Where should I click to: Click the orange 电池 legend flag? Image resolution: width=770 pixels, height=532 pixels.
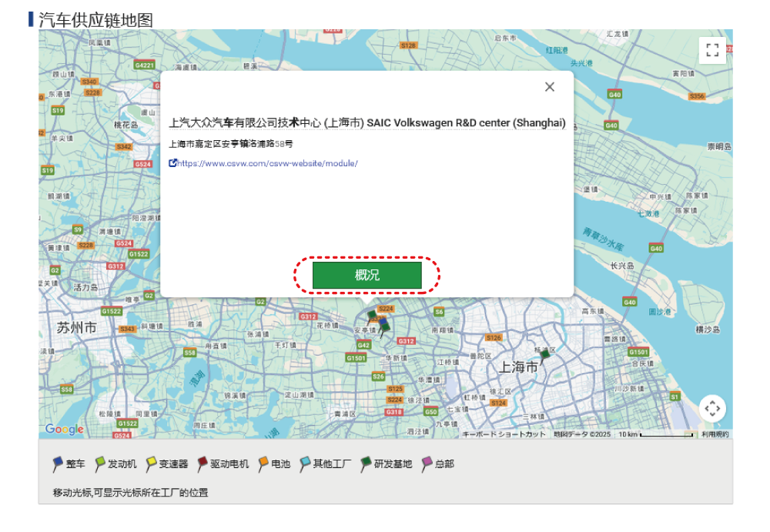[x=263, y=464]
